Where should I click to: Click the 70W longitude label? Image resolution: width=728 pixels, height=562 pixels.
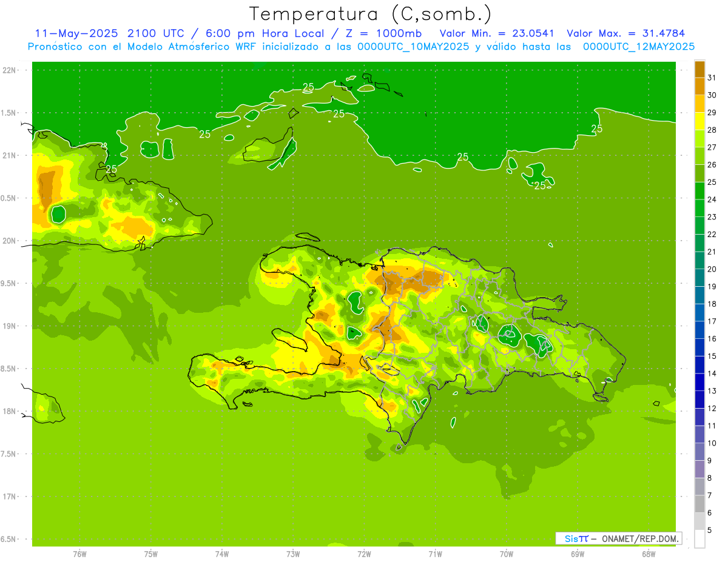[x=507, y=554]
